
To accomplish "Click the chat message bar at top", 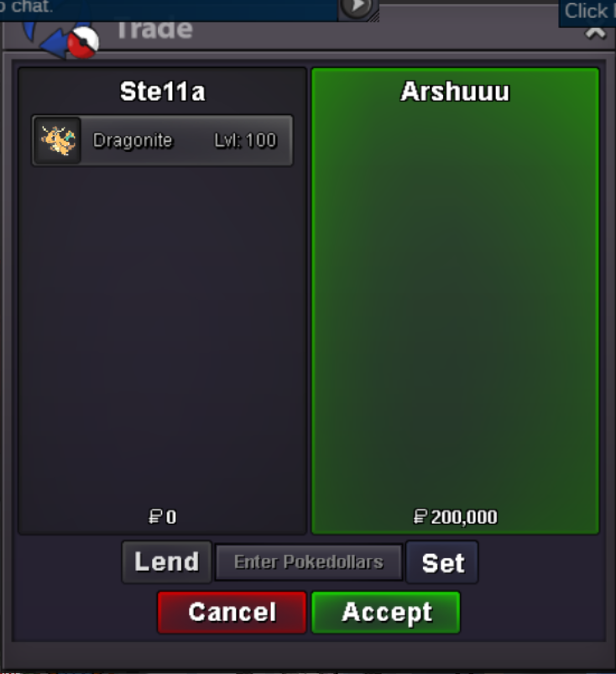I will (x=169, y=8).
